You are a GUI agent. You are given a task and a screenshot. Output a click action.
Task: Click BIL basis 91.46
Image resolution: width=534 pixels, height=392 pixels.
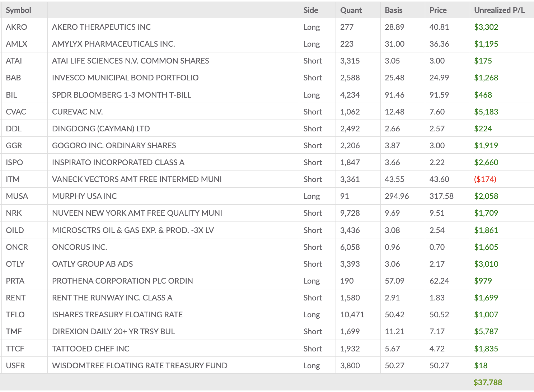click(395, 95)
